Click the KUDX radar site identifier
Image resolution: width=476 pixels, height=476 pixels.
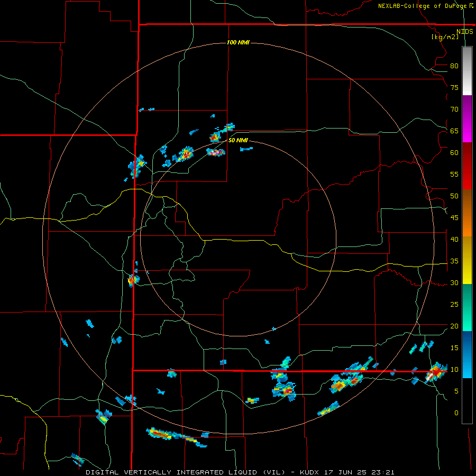(x=310, y=472)
